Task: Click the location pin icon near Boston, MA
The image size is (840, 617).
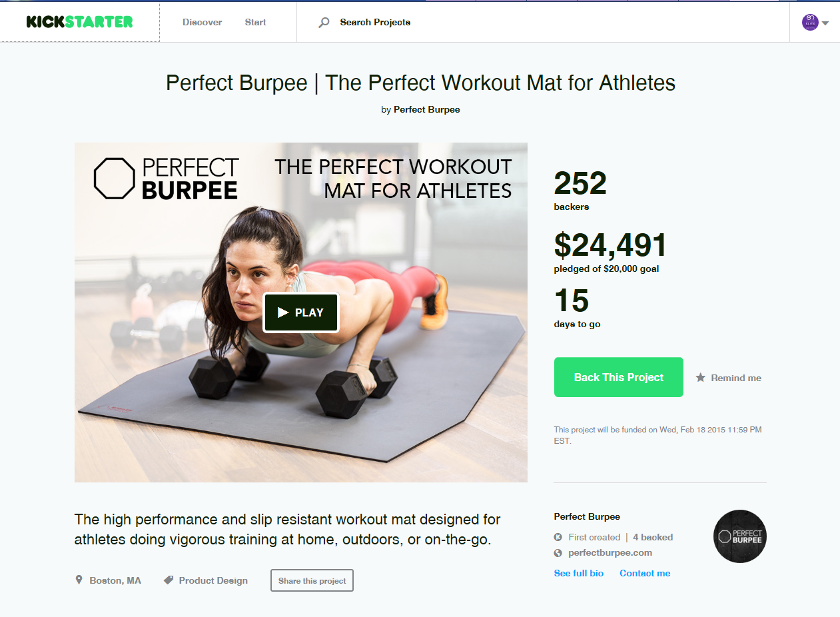Action: 79,580
